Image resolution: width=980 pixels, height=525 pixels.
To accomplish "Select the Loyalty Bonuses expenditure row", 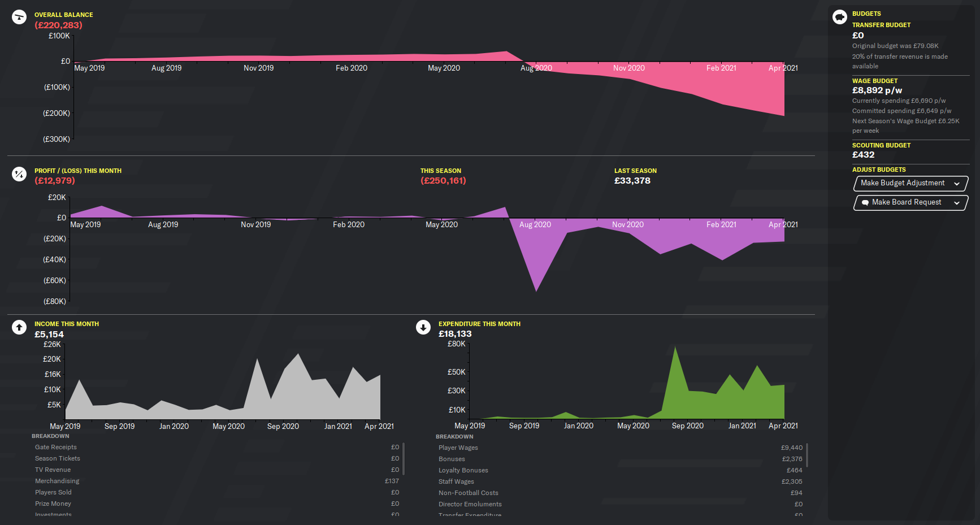I will click(621, 470).
